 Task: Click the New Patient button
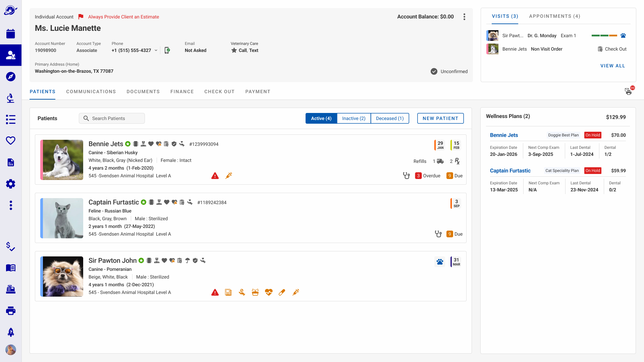440,118
